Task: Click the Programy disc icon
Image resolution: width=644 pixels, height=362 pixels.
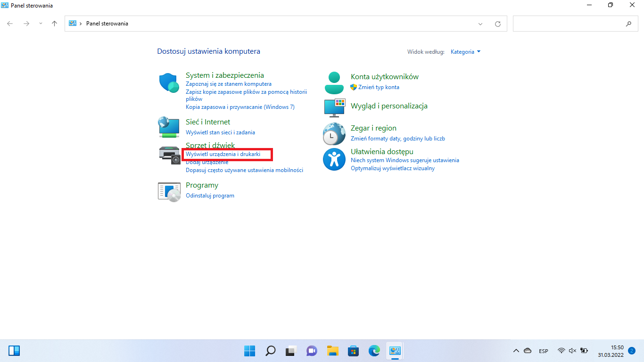Action: [169, 192]
